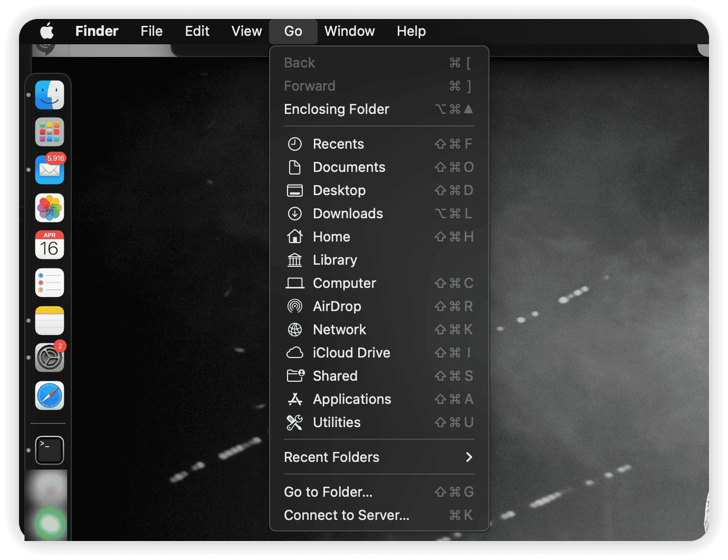Launch Photos from the Dock

50,208
